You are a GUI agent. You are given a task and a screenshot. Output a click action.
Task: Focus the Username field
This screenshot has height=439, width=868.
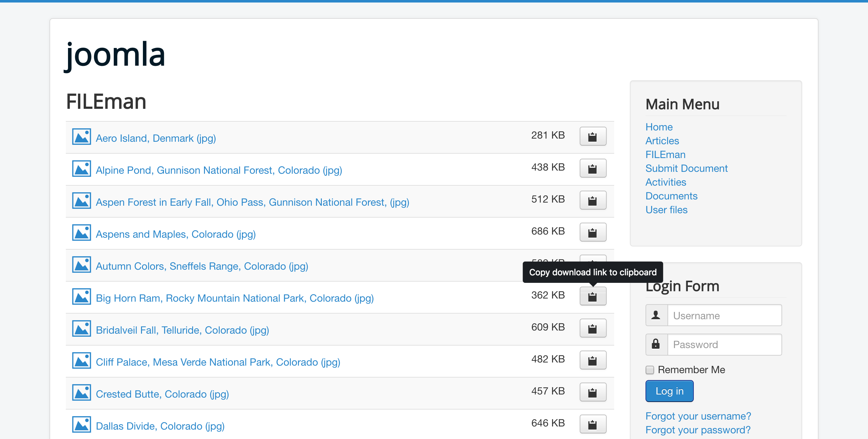pyautogui.click(x=724, y=315)
